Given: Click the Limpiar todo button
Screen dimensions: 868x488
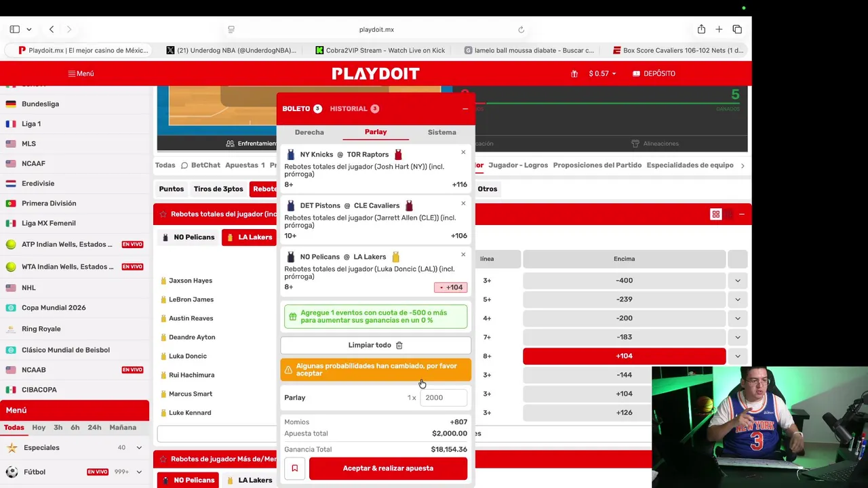Looking at the screenshot, I should (x=376, y=345).
